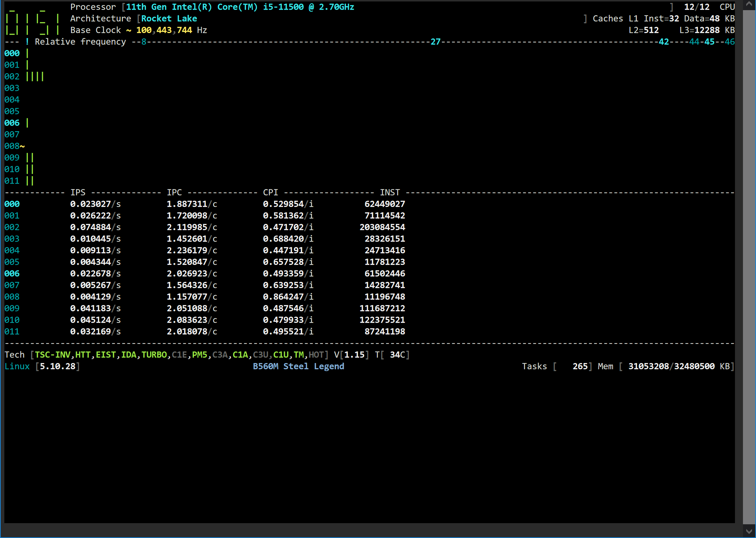Click the vertical scrollbar track
This screenshot has height=538, width=756.
click(x=749, y=267)
